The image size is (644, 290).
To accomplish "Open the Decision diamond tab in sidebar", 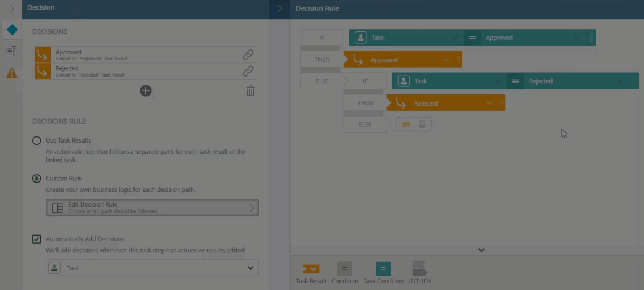I will click(x=12, y=30).
